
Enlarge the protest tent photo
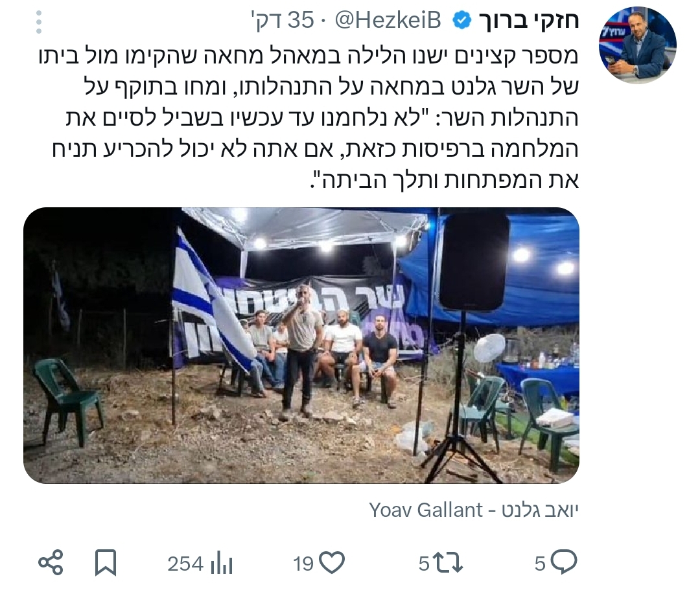pos(301,345)
